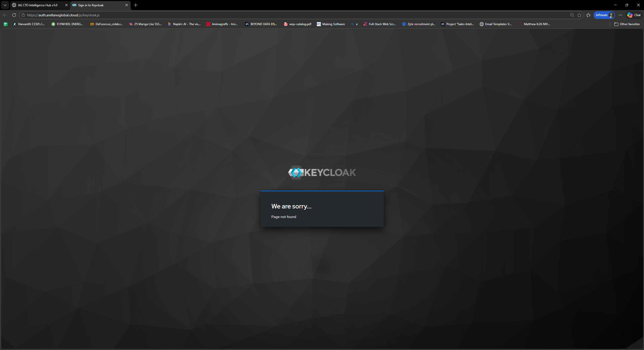
Task: Expand the Other favorites folder
Action: [627, 24]
